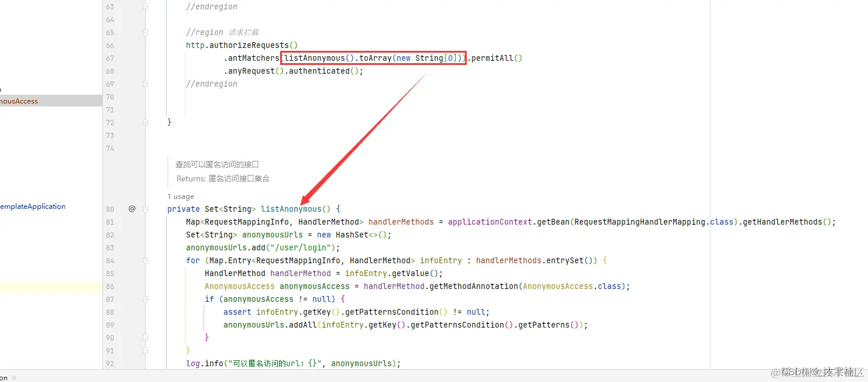868x382 pixels.
Task: Open the '1 usage' inlay hint
Action: 181,197
